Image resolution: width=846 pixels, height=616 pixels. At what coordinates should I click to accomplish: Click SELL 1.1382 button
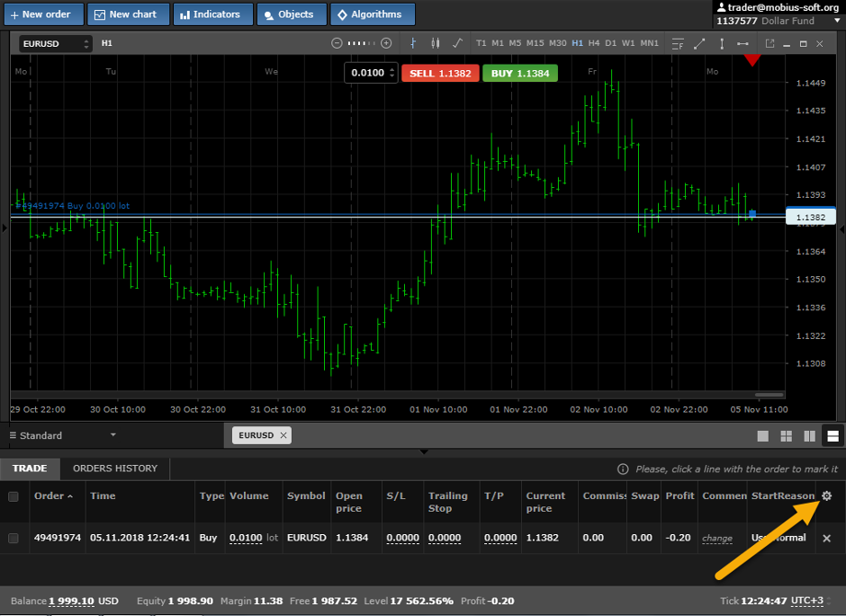pos(440,74)
